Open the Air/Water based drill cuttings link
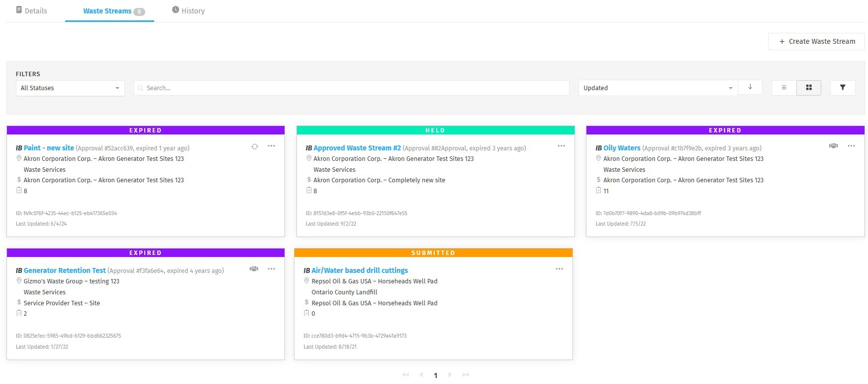Screen dimensions: 868x384 359,270
